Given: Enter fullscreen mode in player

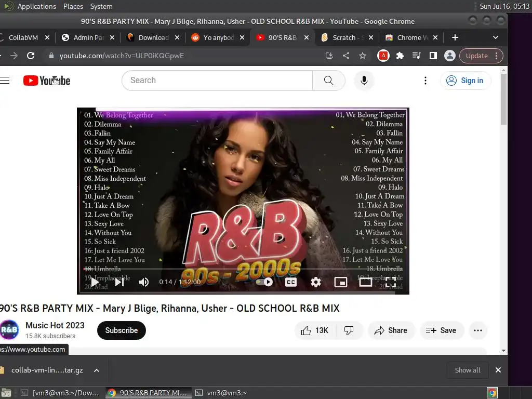Looking at the screenshot, I should [391, 282].
